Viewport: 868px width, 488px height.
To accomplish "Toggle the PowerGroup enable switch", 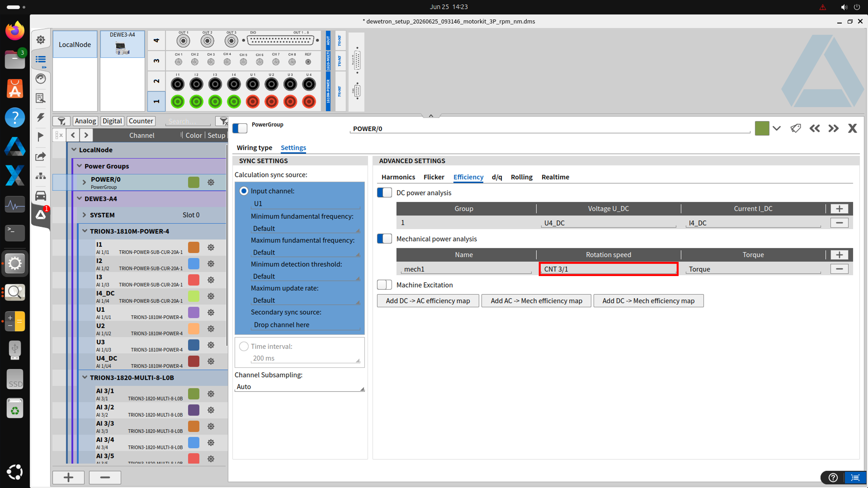I will click(x=240, y=128).
